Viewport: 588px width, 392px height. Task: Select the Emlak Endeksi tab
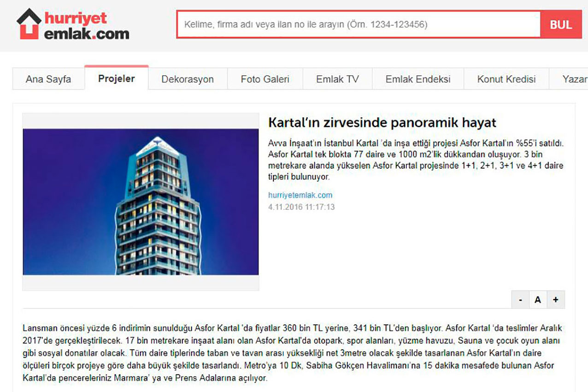click(x=418, y=79)
